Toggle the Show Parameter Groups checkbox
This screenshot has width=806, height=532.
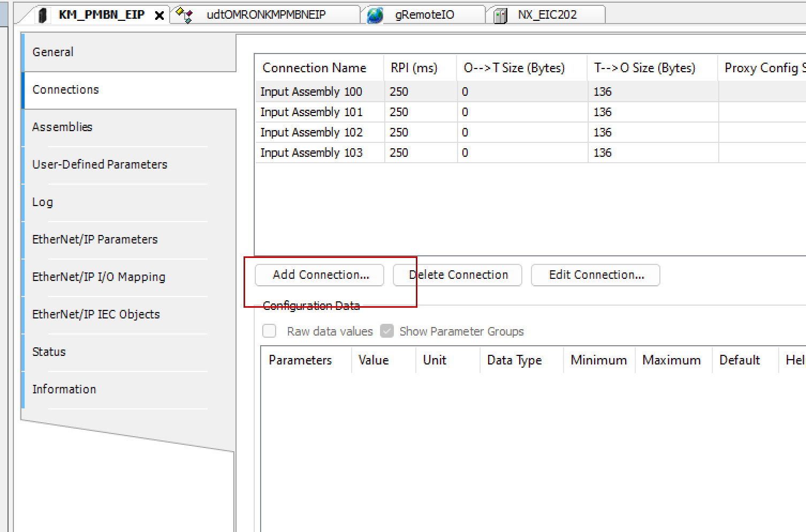pos(387,331)
